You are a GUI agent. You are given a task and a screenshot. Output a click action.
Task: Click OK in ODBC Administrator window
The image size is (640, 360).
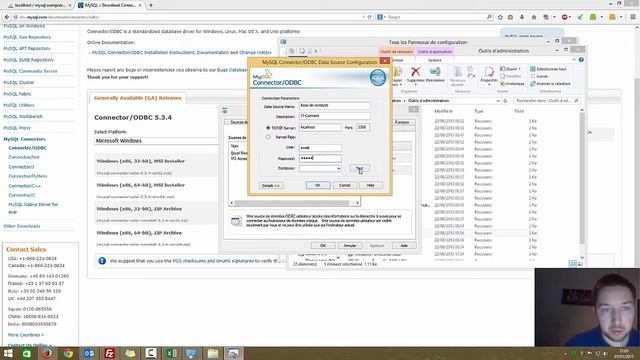point(323,246)
